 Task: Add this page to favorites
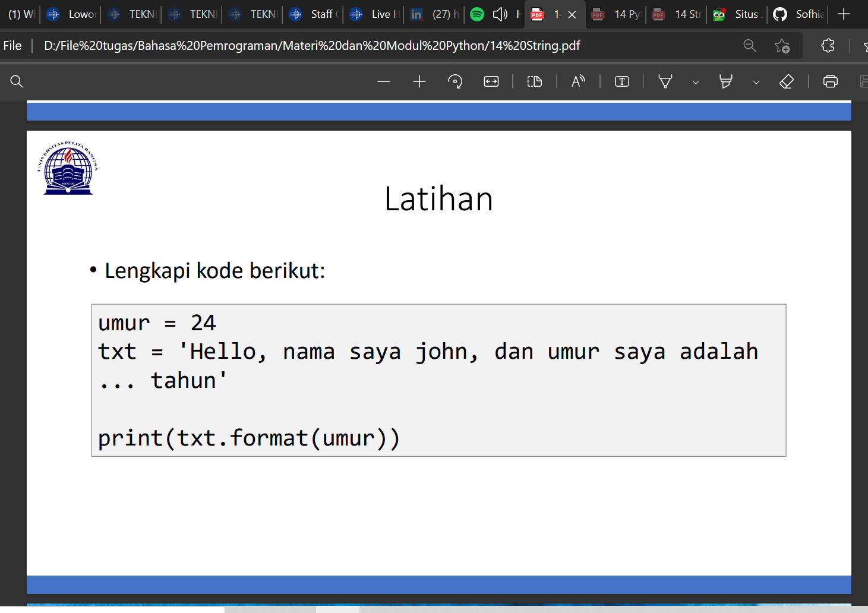tap(782, 45)
